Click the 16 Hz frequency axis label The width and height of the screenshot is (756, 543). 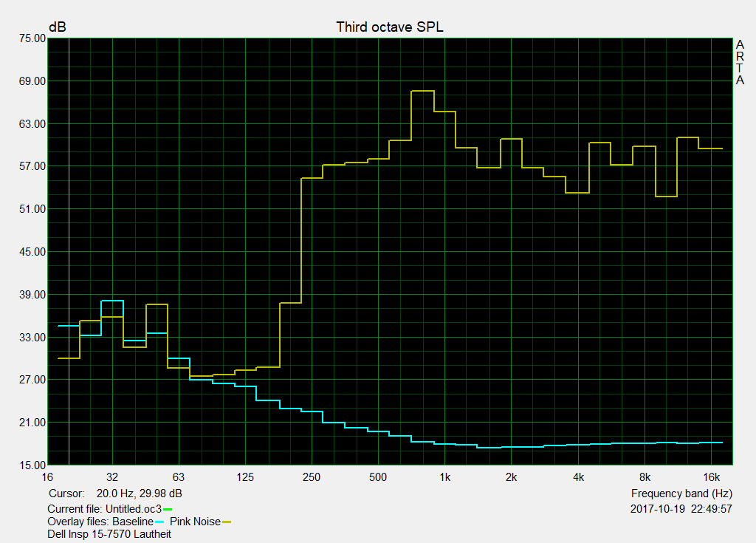pyautogui.click(x=47, y=477)
